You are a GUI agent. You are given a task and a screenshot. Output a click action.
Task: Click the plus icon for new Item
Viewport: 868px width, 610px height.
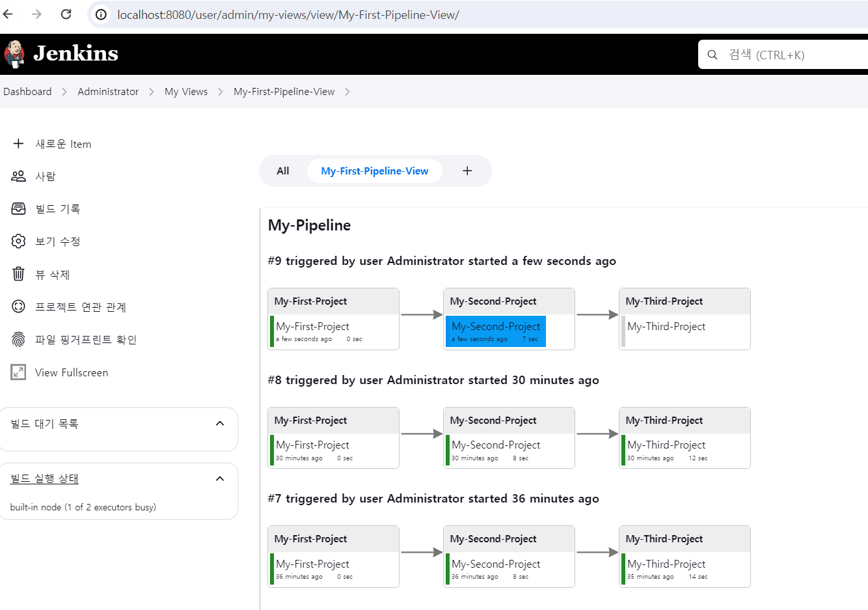18,144
